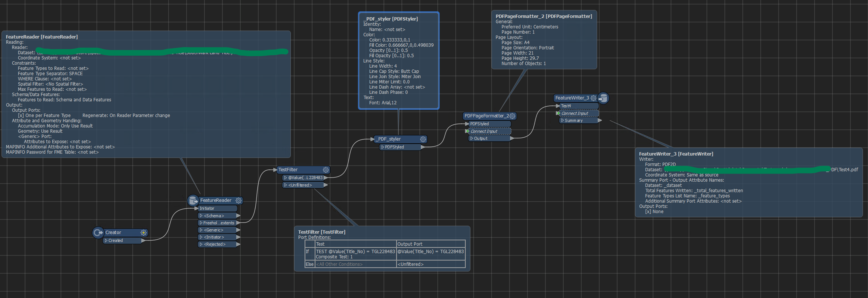
Task: Expand the <Unfiltered> port on TestFilter
Action: (x=286, y=185)
